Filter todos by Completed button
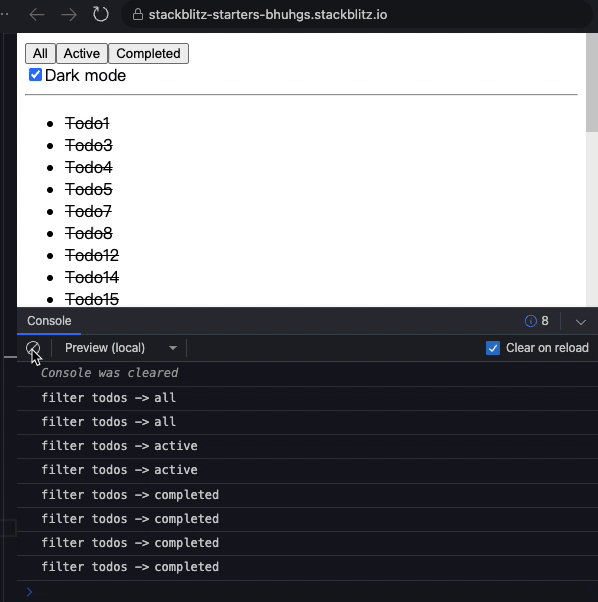This screenshot has width=598, height=602. 148,53
